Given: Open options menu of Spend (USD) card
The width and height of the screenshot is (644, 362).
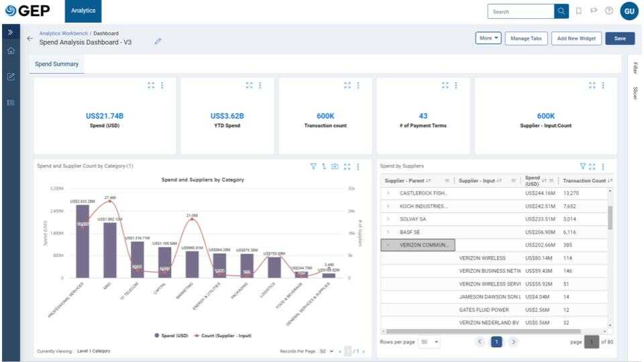Looking at the screenshot, I should click(162, 85).
